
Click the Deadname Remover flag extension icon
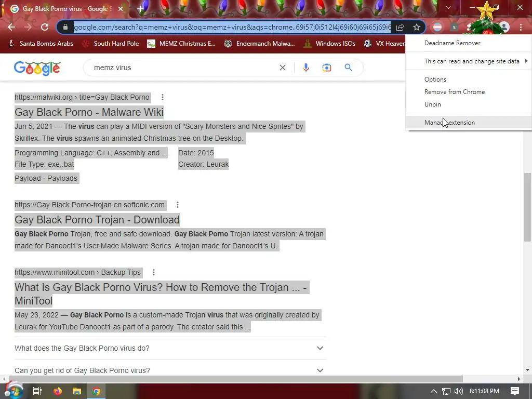437,27
